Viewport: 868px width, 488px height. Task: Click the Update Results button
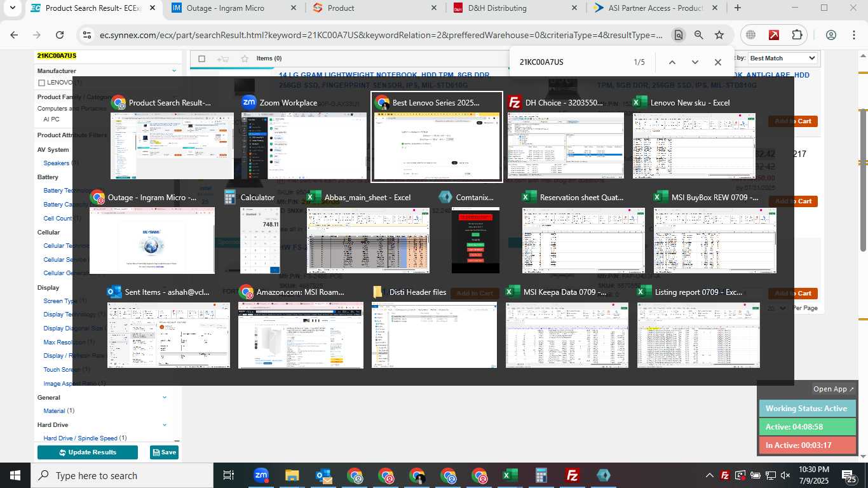[88, 452]
